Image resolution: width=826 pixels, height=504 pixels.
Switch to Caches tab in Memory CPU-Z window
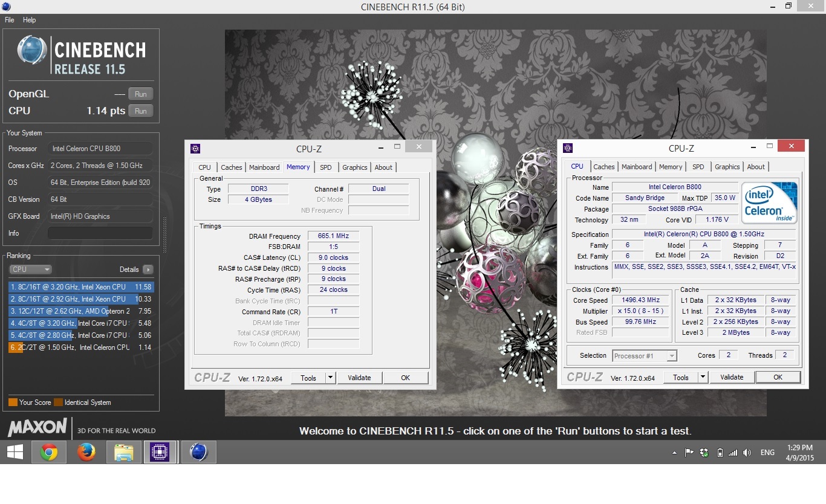(x=231, y=167)
